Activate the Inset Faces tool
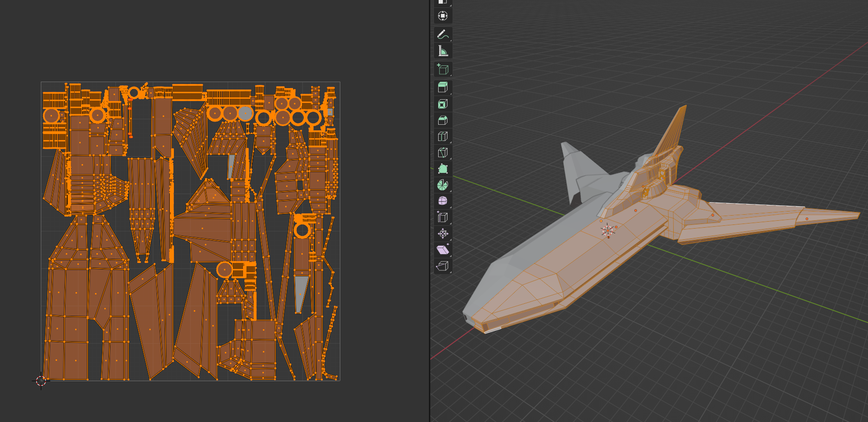The height and width of the screenshot is (422, 868). (443, 104)
